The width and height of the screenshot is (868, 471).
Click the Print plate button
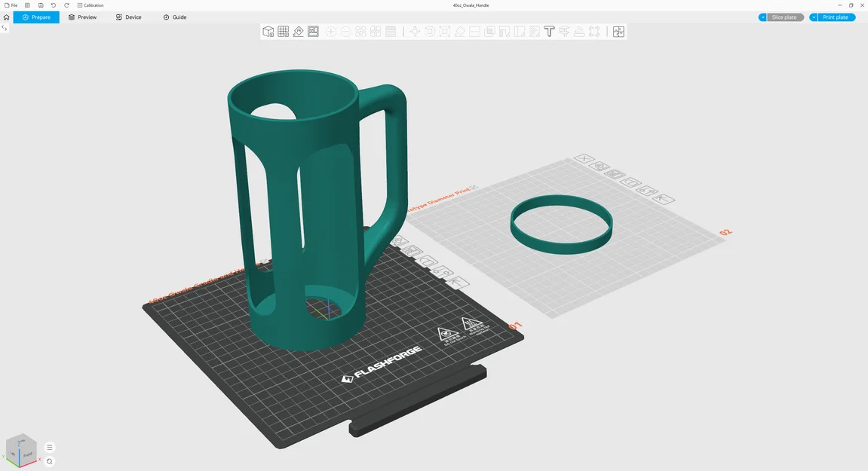pyautogui.click(x=836, y=17)
